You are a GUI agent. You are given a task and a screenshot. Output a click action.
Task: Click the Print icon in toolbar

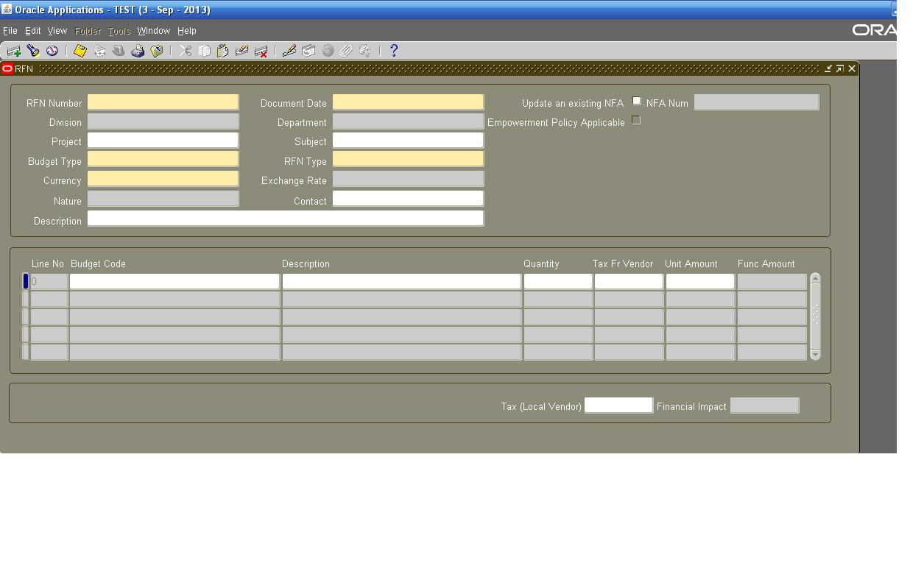[x=138, y=51]
